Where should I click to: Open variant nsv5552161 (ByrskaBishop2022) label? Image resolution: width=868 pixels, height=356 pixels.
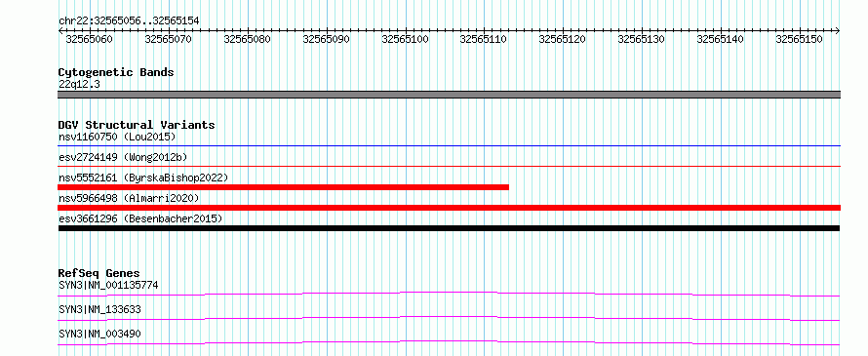pyautogui.click(x=143, y=178)
